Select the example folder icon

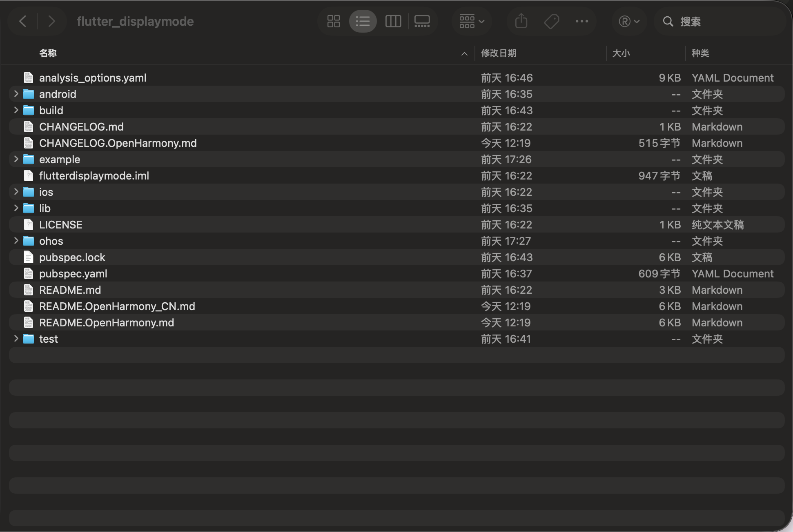[29, 159]
